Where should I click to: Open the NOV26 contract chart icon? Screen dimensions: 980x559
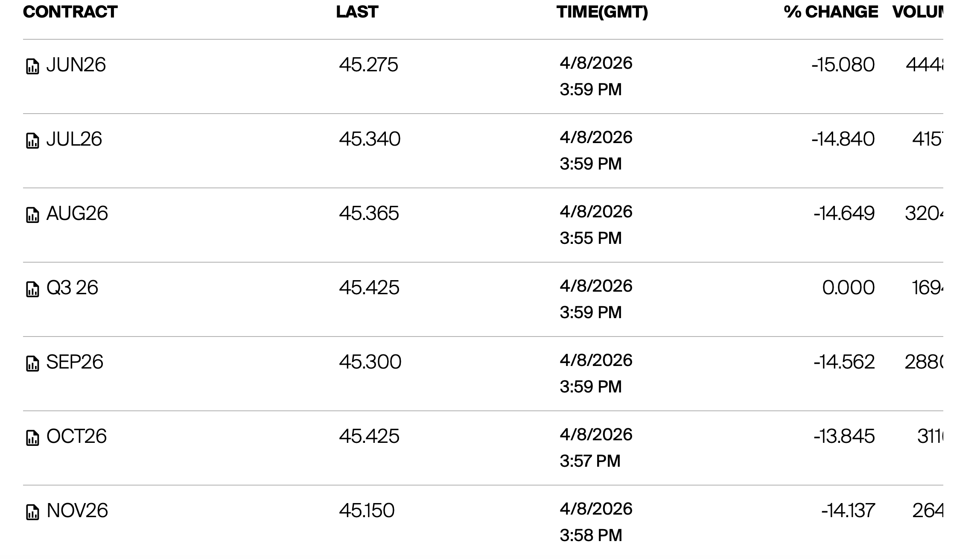[x=32, y=512]
